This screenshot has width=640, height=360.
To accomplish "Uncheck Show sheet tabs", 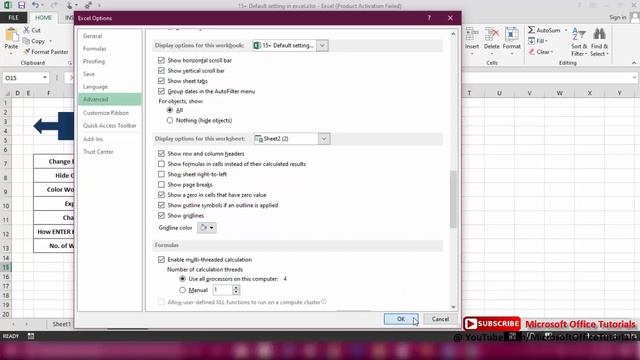I will (x=161, y=81).
